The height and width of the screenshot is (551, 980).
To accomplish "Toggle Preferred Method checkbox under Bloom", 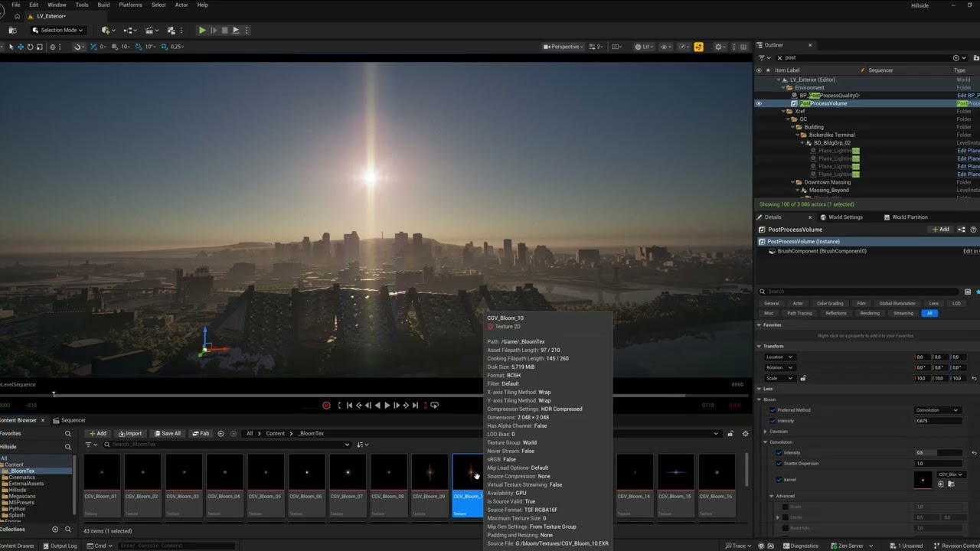I will (x=773, y=410).
